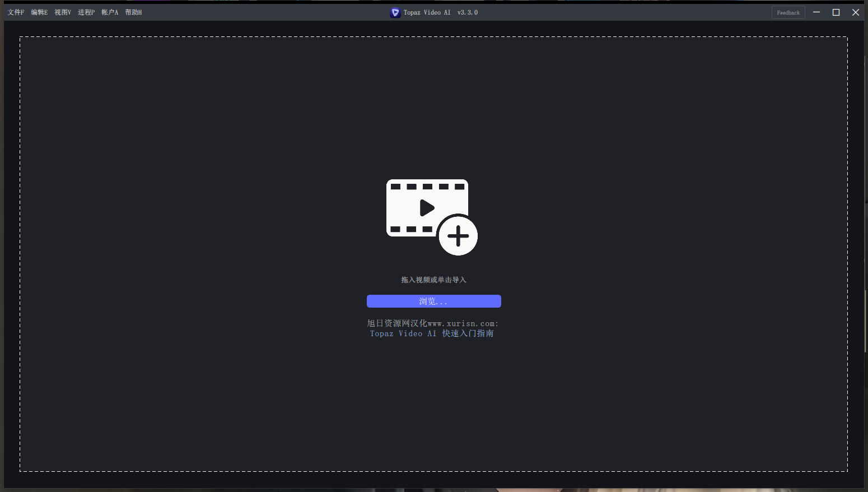Open the 文件F menu
The image size is (868, 492).
pyautogui.click(x=16, y=12)
